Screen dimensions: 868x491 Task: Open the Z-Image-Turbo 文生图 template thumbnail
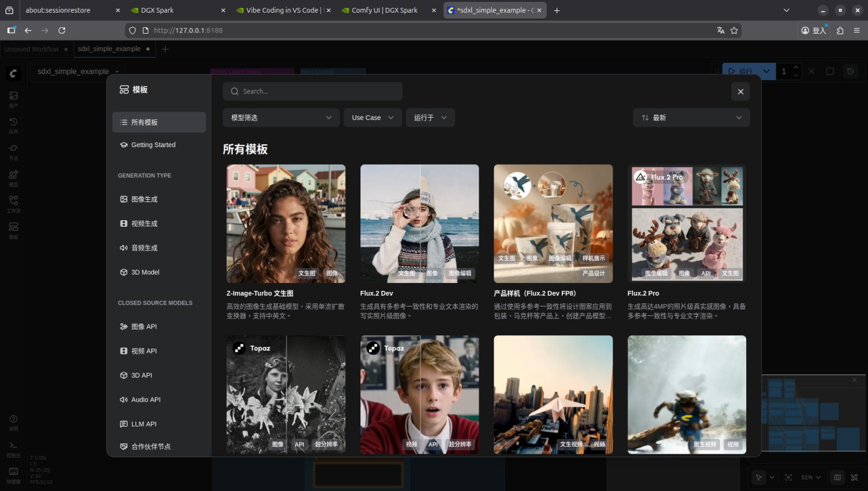[286, 224]
